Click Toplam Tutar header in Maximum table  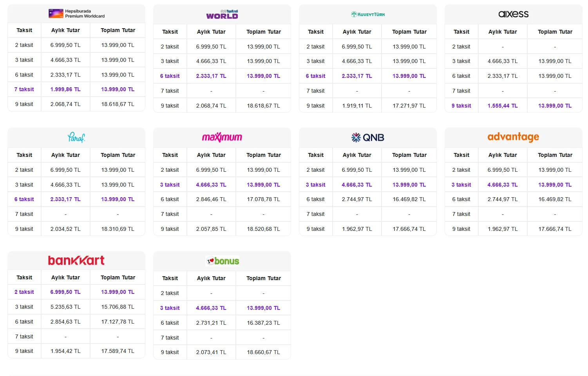pyautogui.click(x=264, y=155)
